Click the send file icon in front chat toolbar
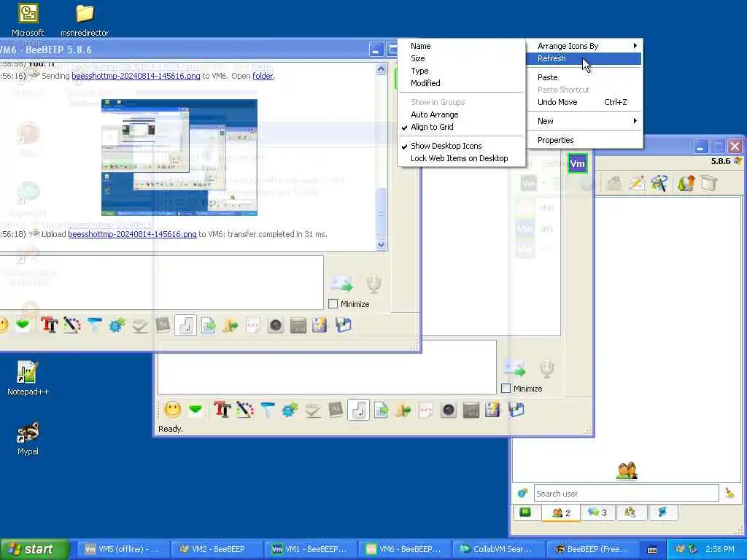The height and width of the screenshot is (560, 747). (x=381, y=410)
